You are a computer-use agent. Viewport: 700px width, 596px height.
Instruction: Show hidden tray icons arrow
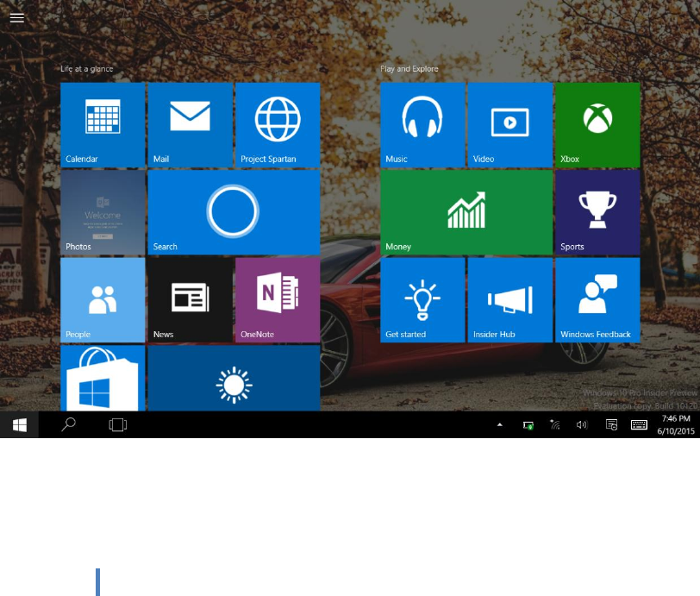point(499,425)
